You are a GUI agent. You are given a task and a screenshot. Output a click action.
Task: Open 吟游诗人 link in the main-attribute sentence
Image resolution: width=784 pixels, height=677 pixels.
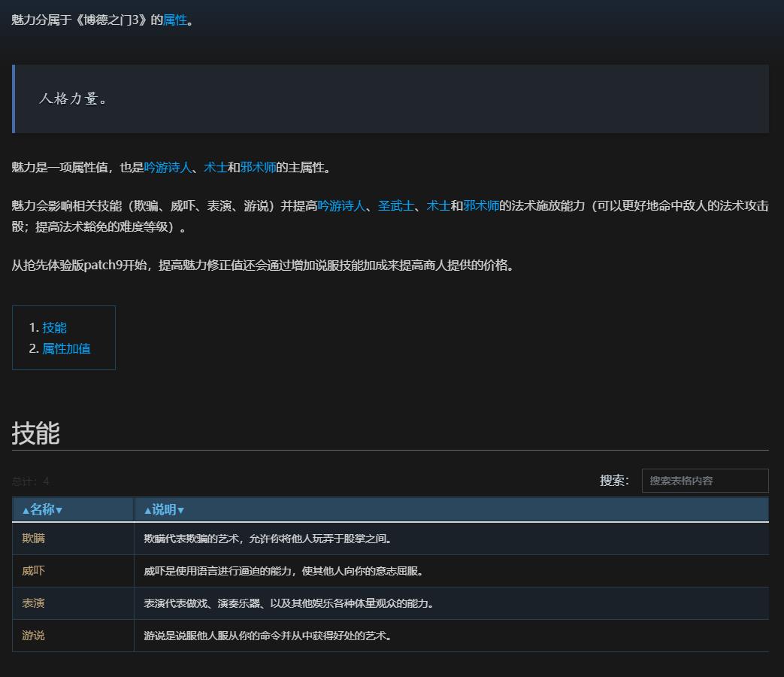[x=168, y=168]
